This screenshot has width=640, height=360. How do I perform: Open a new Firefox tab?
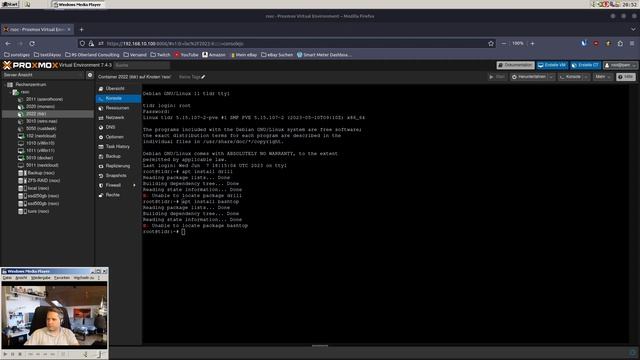82,29
